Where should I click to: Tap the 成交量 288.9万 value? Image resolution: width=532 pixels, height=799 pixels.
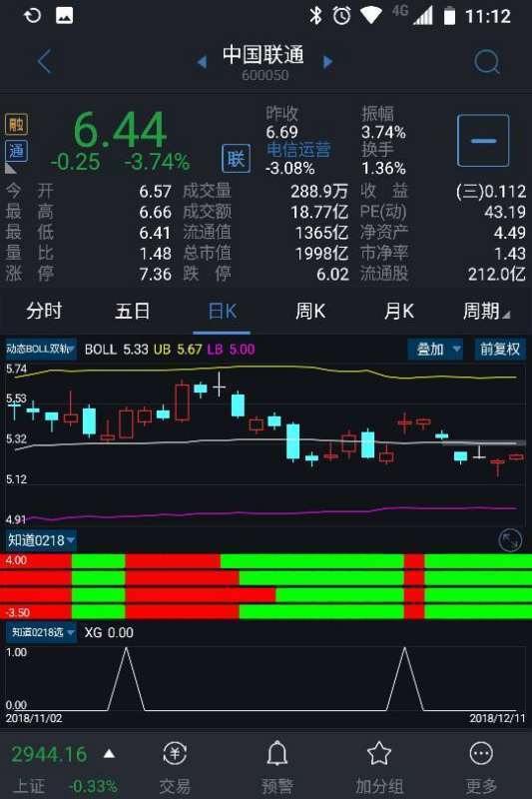click(x=319, y=192)
